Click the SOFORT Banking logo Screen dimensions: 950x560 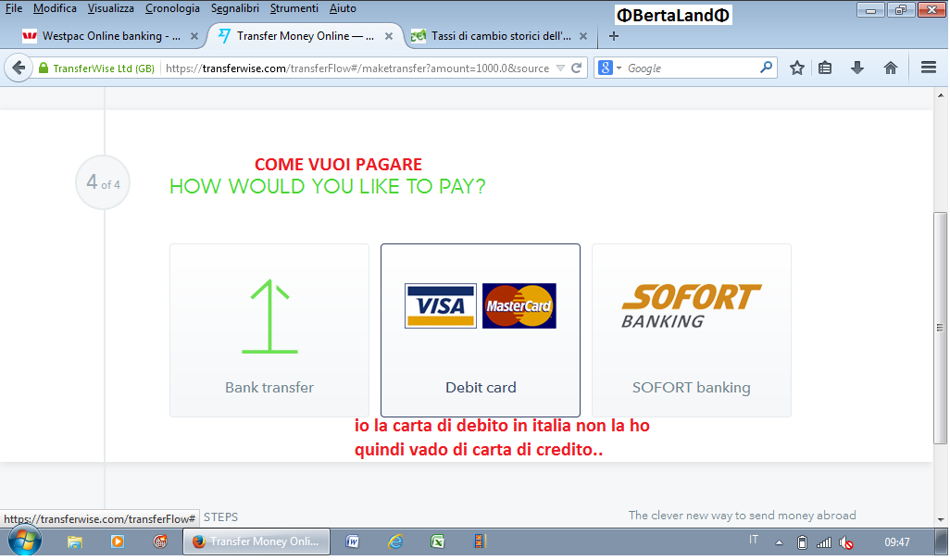tap(692, 305)
